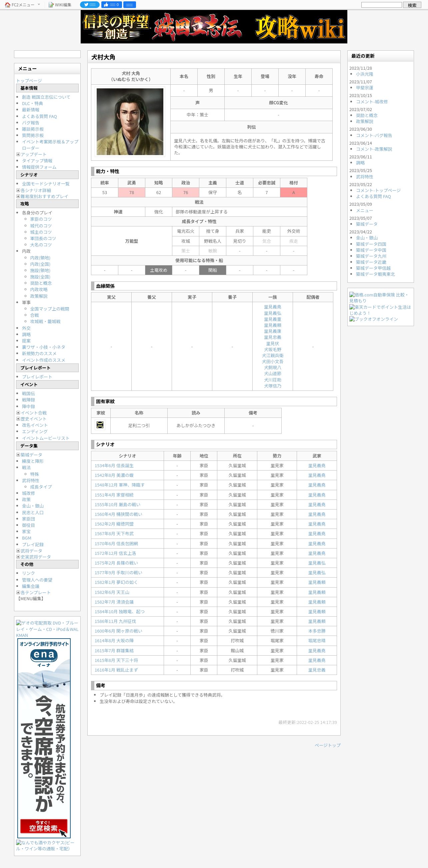This screenshot has height=868, width=428.
Task: Expand 各シナリオ詳細 in sidebar
Action: coord(18,190)
